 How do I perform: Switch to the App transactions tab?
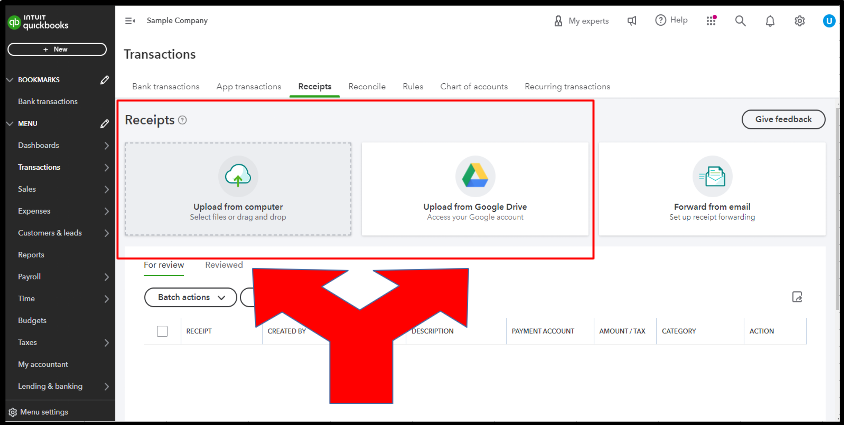tap(249, 87)
